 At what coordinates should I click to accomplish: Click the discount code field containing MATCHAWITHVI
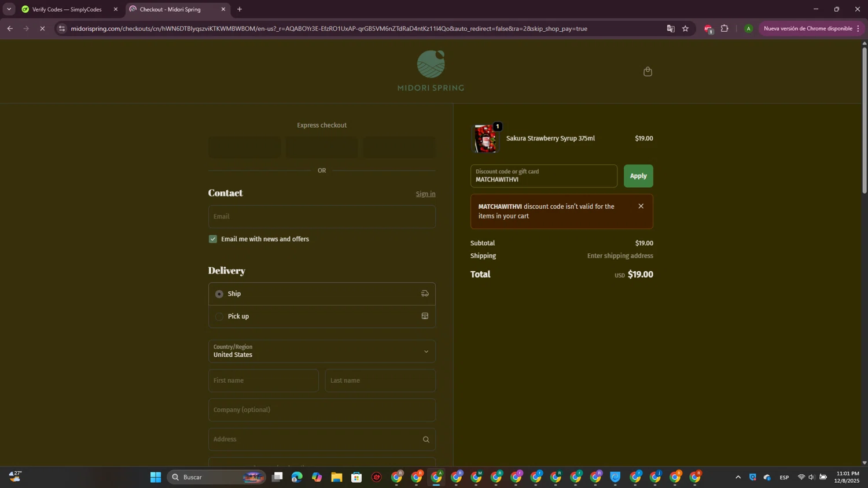pos(544,176)
